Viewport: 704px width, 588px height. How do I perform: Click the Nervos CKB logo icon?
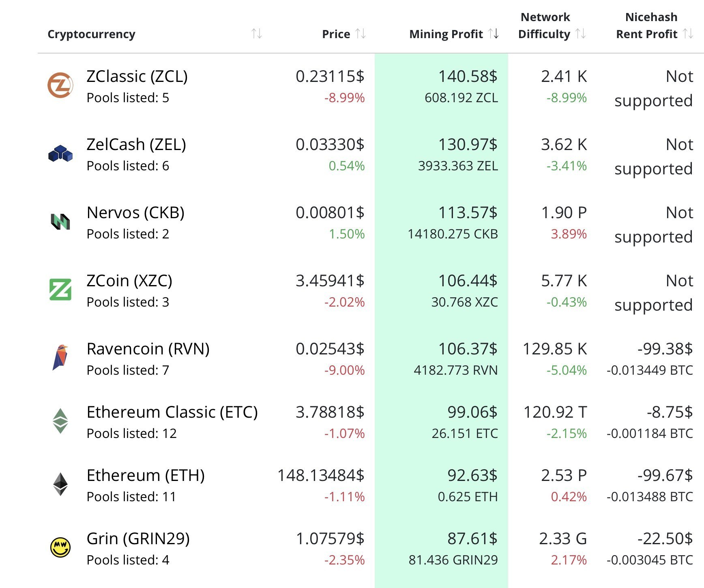point(60,221)
